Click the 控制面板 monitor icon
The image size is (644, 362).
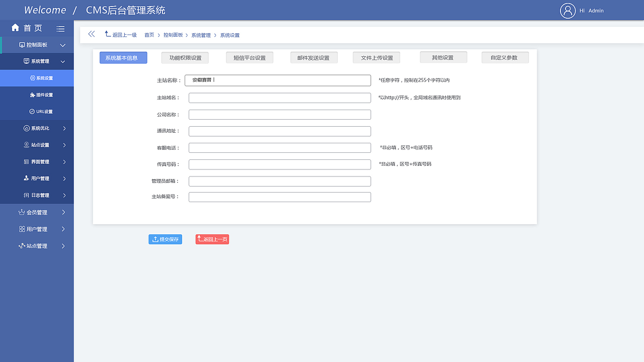(x=22, y=45)
